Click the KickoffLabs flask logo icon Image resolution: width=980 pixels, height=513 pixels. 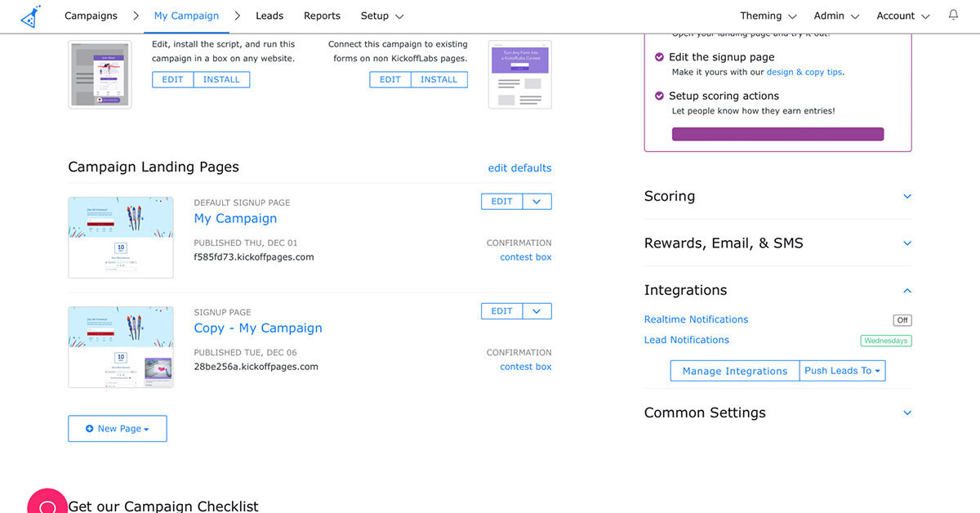click(30, 16)
